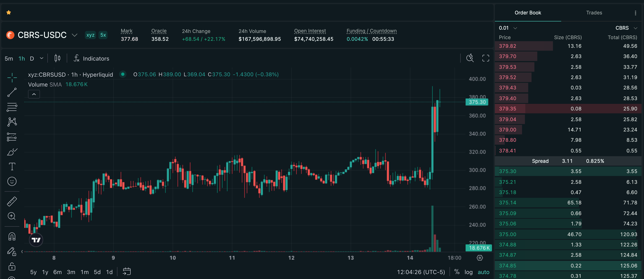Open the chart settings gear
Viewport: 644px width, 279px height.
(x=480, y=258)
